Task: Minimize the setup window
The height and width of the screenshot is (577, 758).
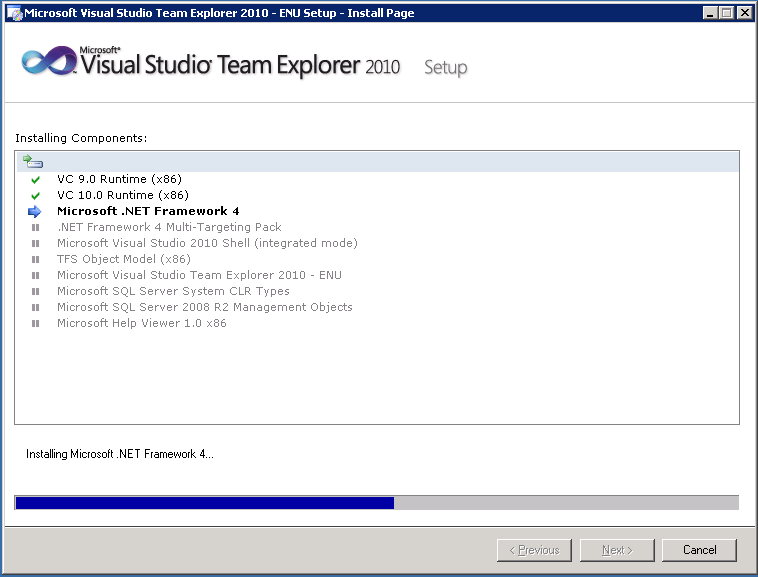Action: pyautogui.click(x=710, y=13)
